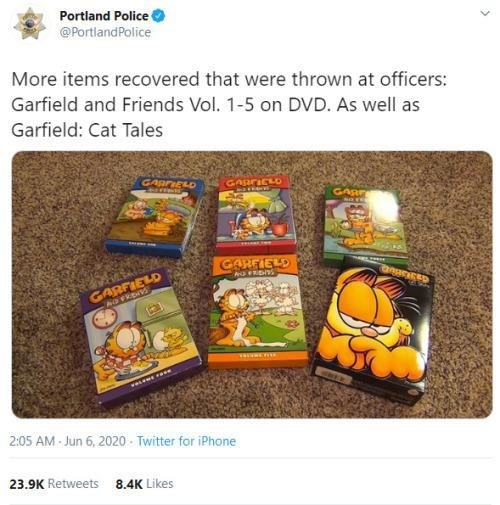Click the Retweets label
Image resolution: width=500 pixels, height=505 pixels.
click(x=73, y=484)
